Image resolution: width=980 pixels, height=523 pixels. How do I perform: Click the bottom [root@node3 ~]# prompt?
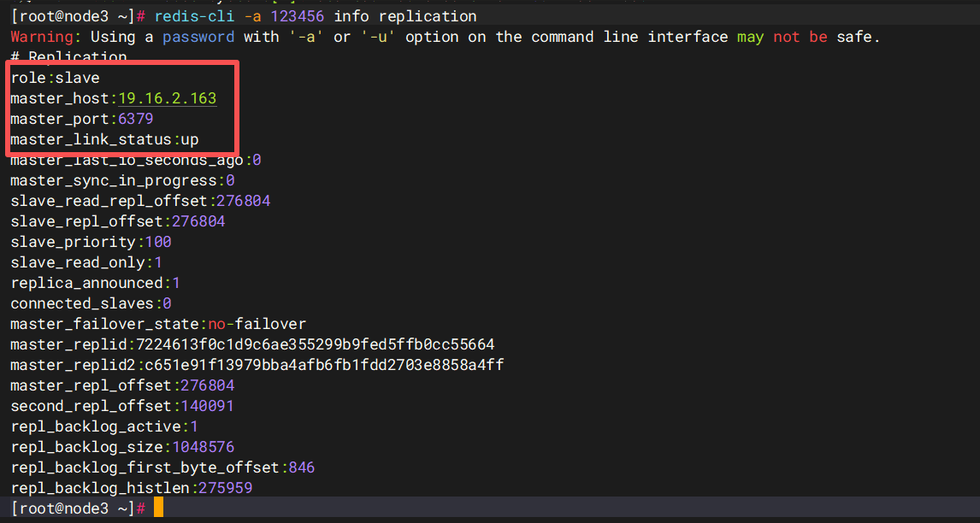point(78,508)
